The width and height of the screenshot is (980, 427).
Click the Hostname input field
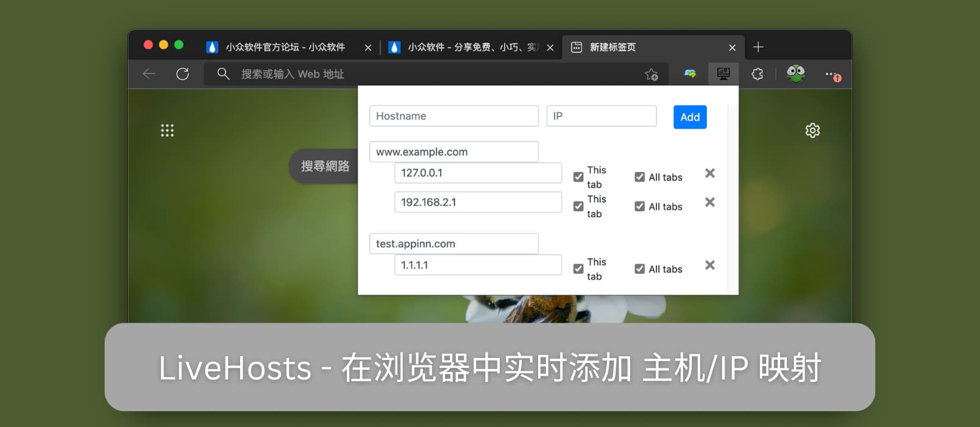click(x=453, y=116)
